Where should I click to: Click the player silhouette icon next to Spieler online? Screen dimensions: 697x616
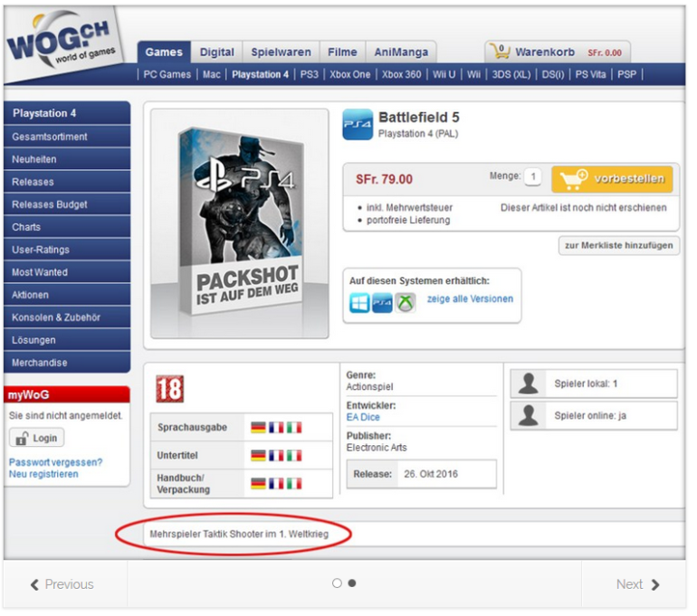tap(529, 416)
